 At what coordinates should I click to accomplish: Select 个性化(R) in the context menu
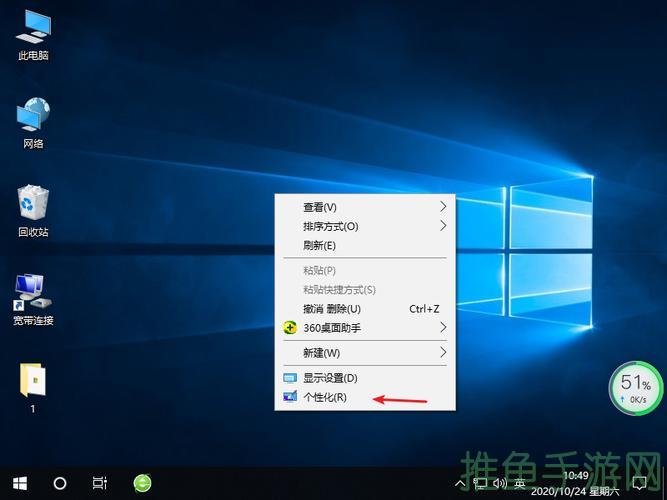point(325,397)
